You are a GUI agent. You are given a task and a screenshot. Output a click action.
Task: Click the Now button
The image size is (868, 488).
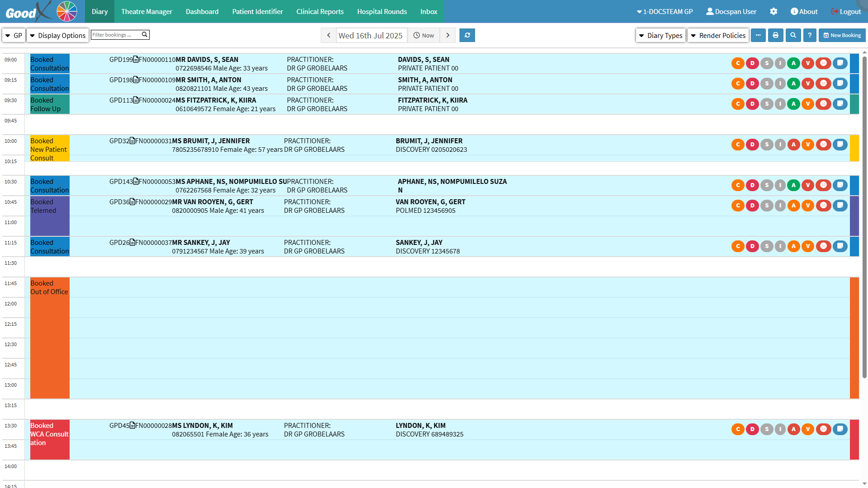pos(424,35)
